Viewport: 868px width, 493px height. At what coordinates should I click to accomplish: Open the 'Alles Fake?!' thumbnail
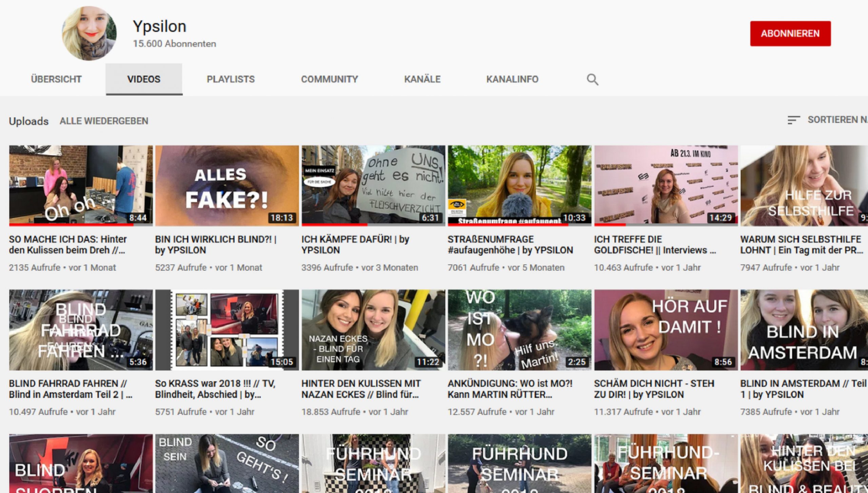[227, 186]
